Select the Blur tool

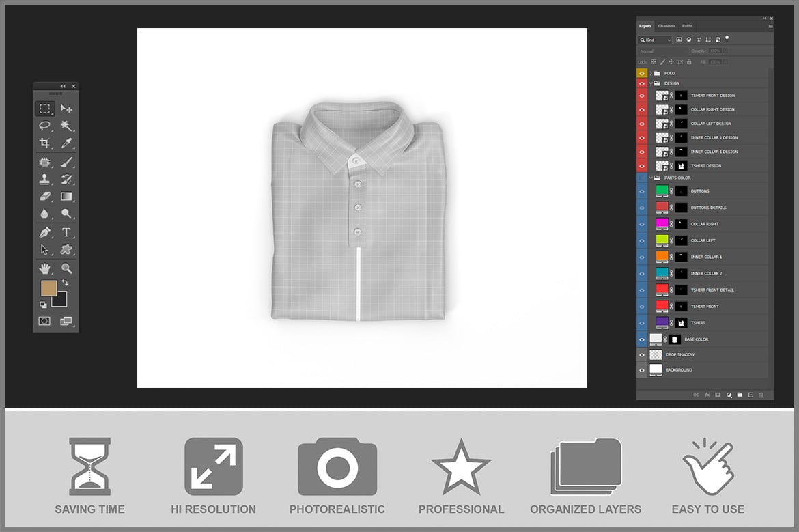(x=45, y=214)
